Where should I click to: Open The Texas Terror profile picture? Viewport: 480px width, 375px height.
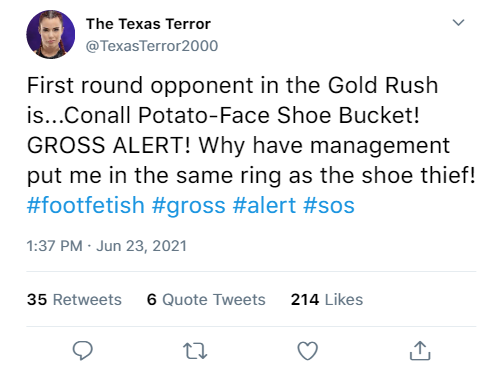click(x=51, y=34)
